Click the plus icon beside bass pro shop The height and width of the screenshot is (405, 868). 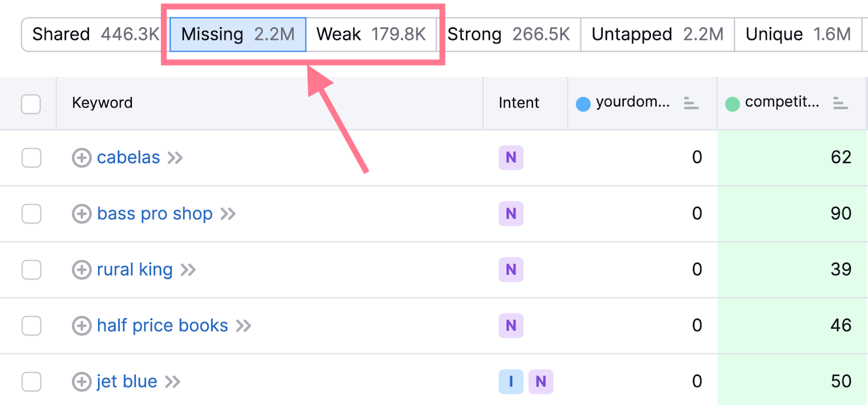click(x=81, y=214)
